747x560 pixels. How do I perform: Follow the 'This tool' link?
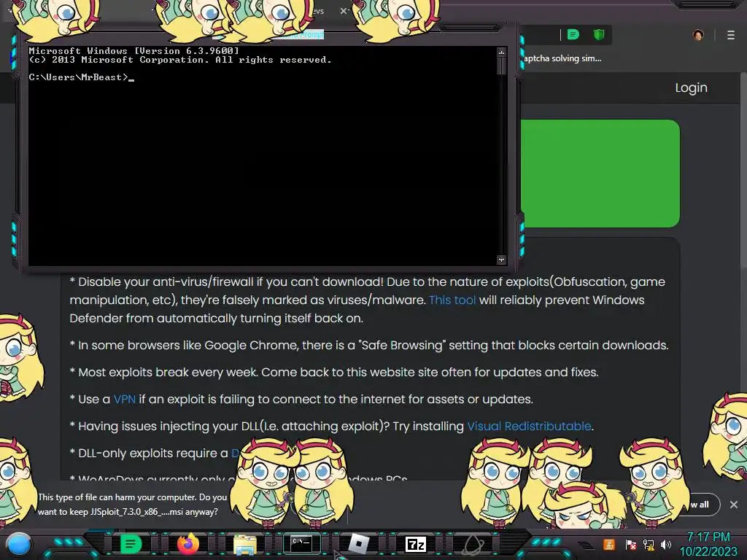(452, 300)
